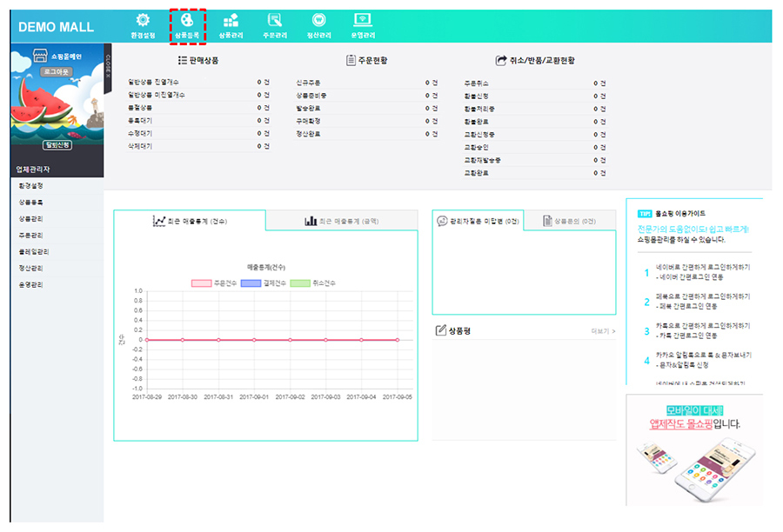Toggle pink 주문건수 legend swatch
Viewport: 783px width, 532px height.
click(x=201, y=283)
